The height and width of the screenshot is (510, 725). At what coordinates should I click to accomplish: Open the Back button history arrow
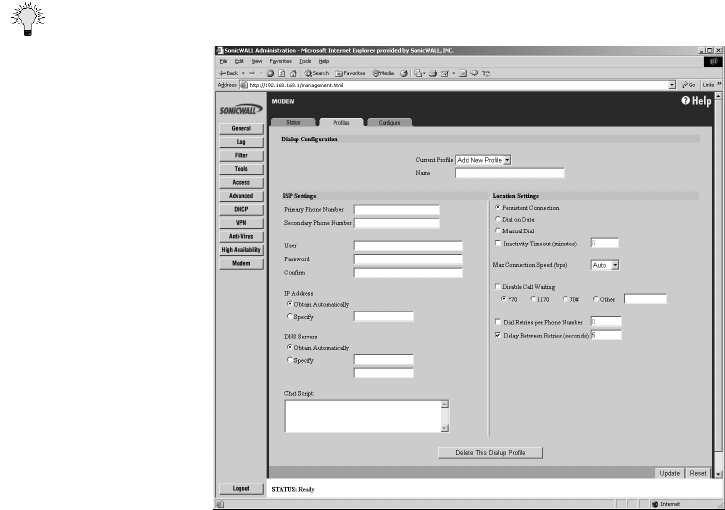(243, 73)
